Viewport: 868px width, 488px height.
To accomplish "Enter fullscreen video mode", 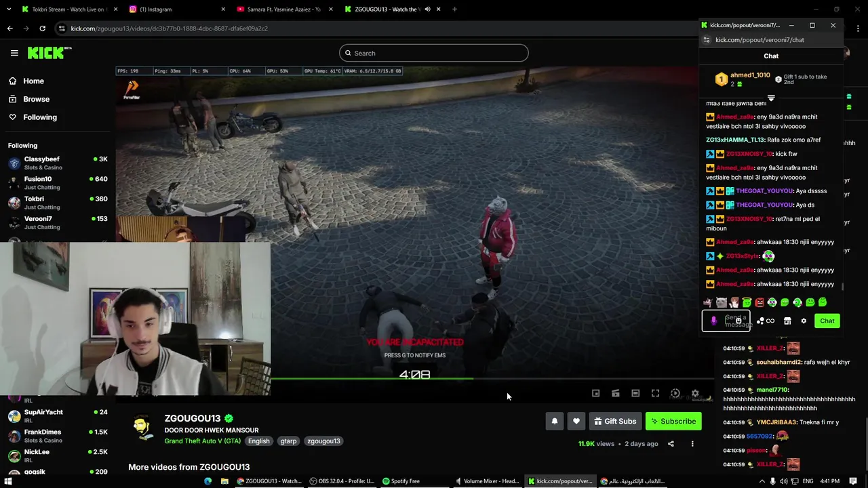I will point(655,393).
